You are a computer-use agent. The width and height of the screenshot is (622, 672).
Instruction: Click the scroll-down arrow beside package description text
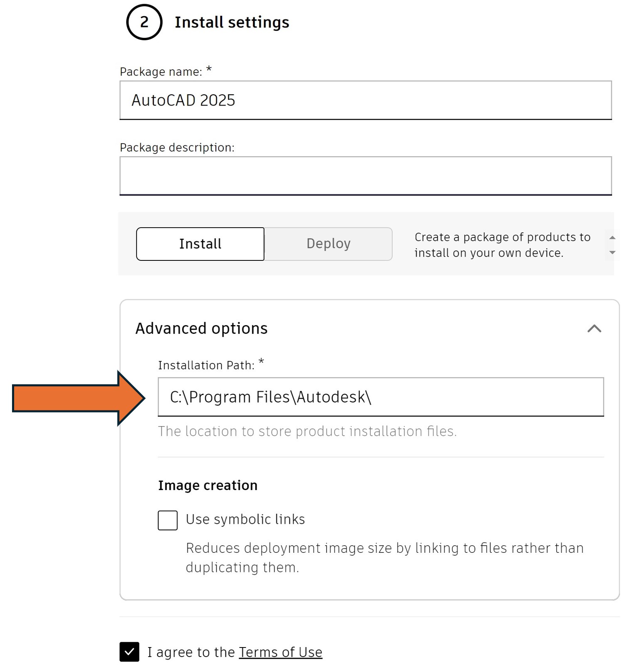612,252
